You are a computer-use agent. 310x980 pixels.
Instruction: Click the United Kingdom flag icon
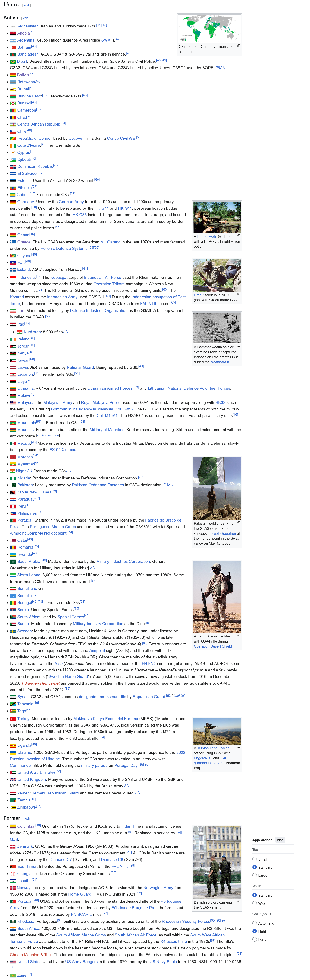13,780
